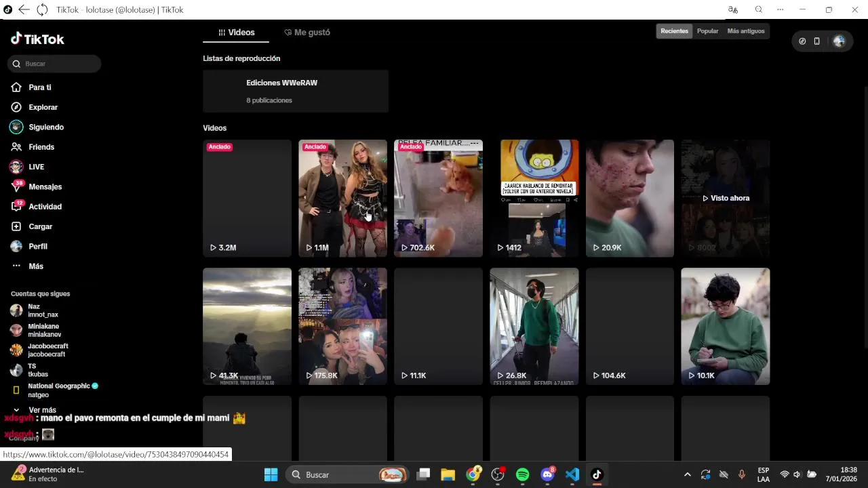The image size is (868, 488).
Task: Open File Explorer from taskbar
Action: [448, 474]
